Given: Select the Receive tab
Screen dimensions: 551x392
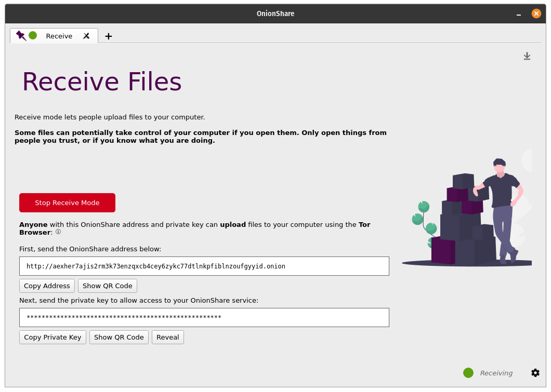Looking at the screenshot, I should [59, 36].
